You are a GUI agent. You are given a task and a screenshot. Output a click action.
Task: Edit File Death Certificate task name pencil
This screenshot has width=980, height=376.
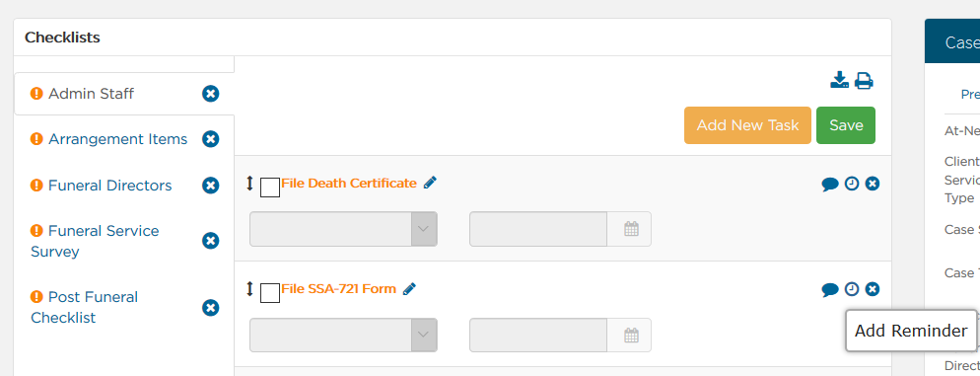(x=430, y=183)
